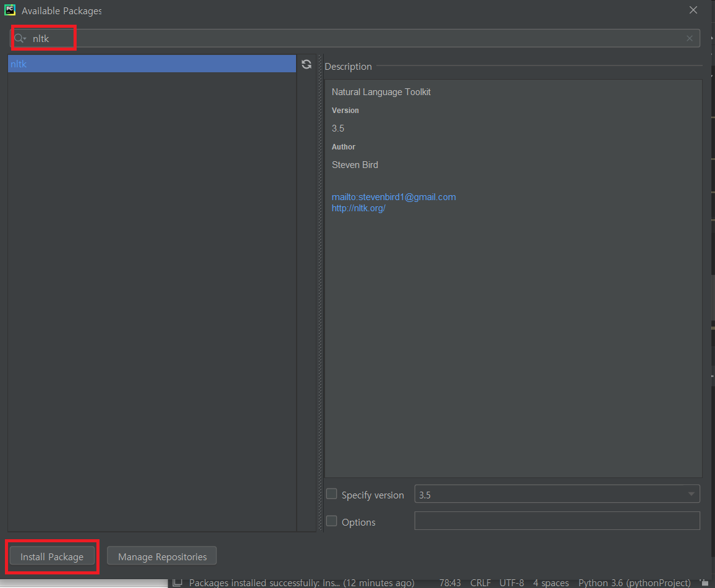The height and width of the screenshot is (588, 715).
Task: Open the stevenbird1@gmail.com mailto link
Action: pos(394,197)
